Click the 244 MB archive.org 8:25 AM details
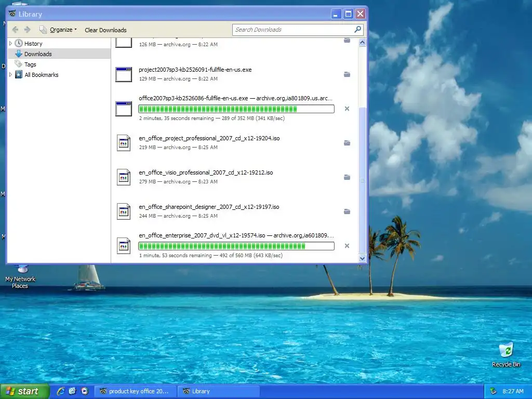The height and width of the screenshot is (399, 532). pos(178,216)
